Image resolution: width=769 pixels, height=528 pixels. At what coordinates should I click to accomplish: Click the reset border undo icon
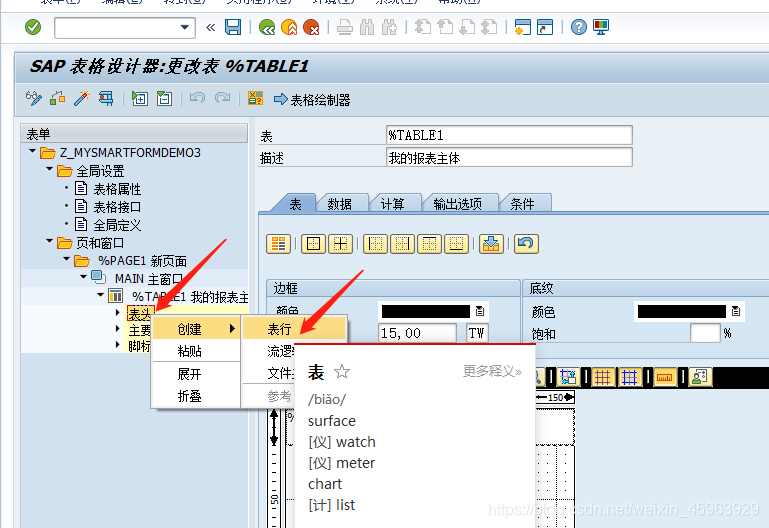(x=526, y=244)
